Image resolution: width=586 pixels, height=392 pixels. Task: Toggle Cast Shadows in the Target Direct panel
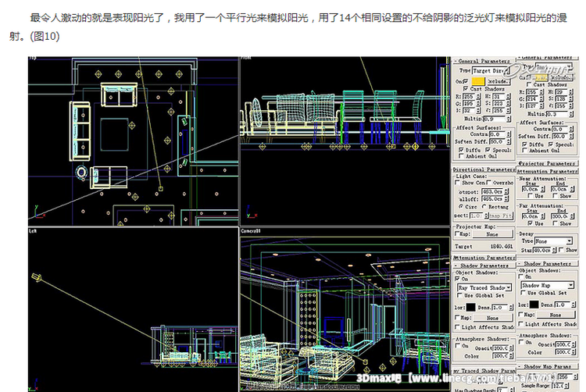466,89
